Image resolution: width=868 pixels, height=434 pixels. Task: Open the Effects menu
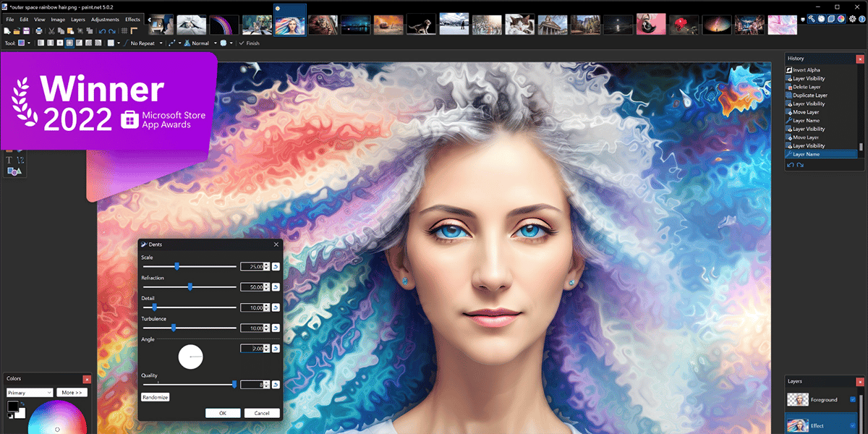pyautogui.click(x=133, y=20)
